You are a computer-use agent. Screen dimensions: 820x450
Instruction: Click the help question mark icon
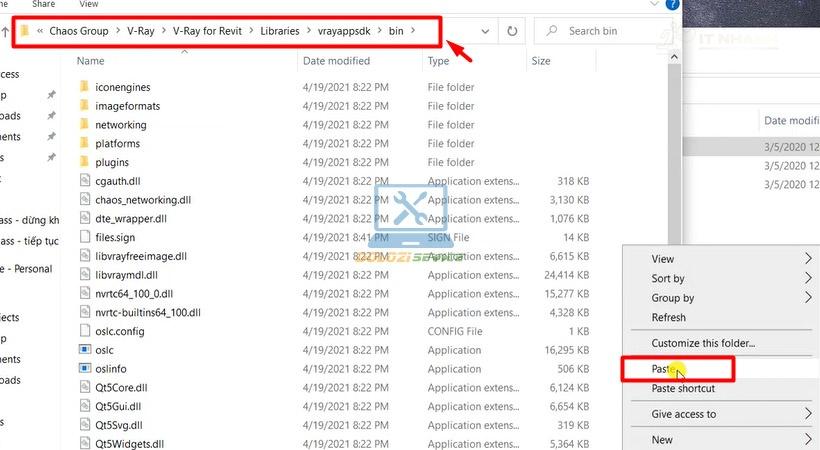[672, 4]
